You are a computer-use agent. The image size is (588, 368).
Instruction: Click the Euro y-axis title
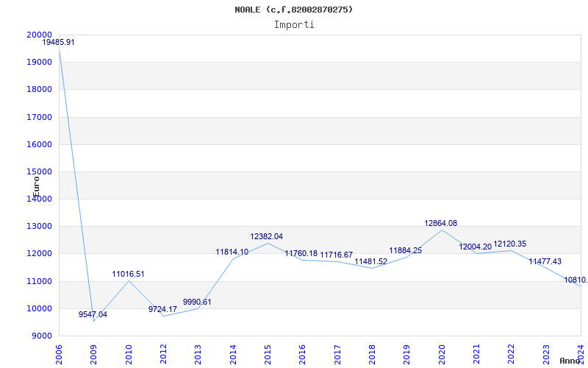click(x=36, y=187)
